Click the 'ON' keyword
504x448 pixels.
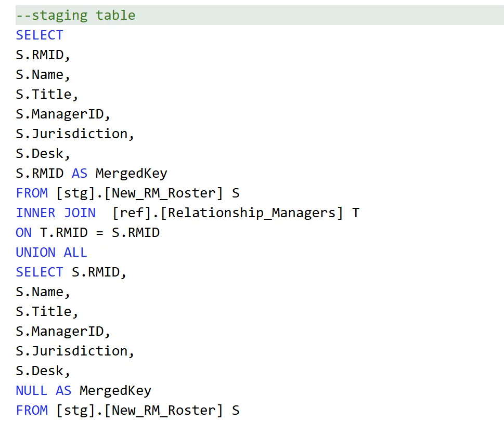[x=24, y=233]
